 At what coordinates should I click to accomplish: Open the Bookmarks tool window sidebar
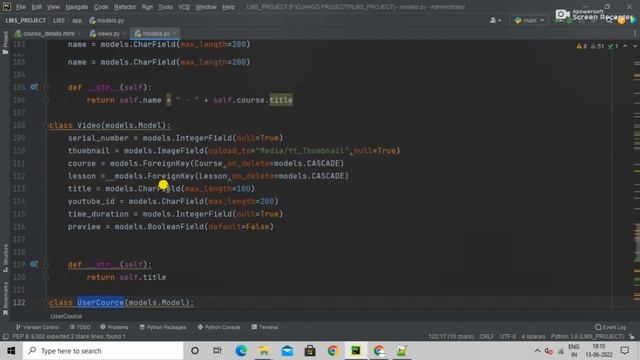point(5,299)
